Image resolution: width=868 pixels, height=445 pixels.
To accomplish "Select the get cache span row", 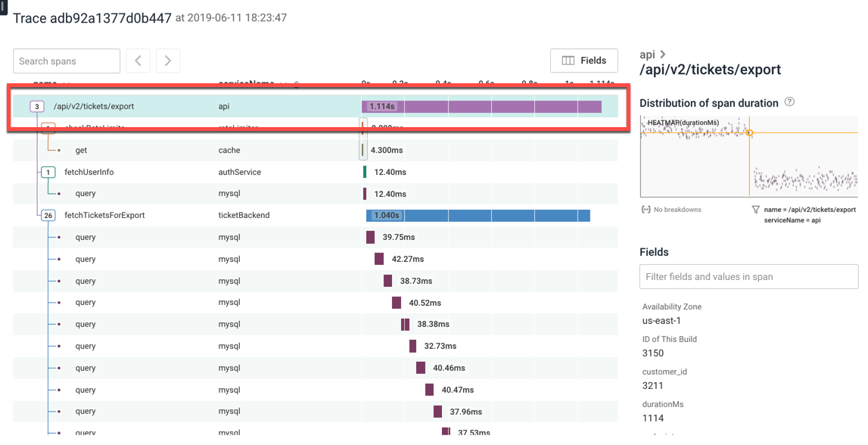I will point(316,150).
